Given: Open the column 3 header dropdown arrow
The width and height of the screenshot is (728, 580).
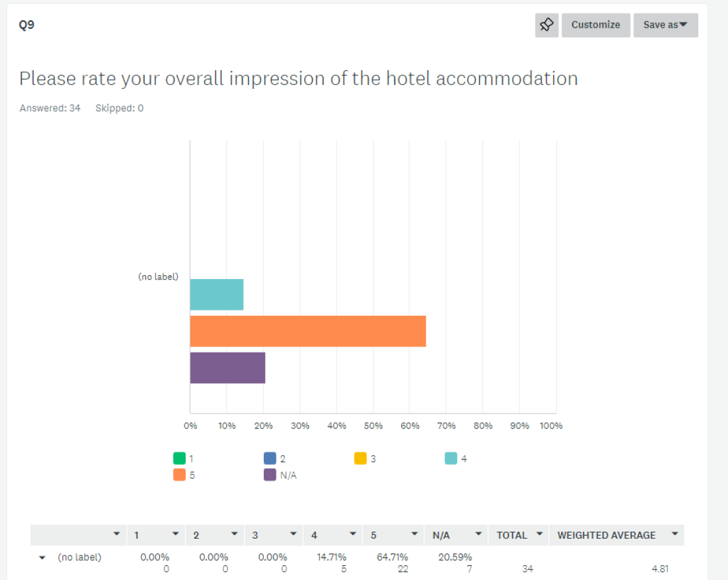Looking at the screenshot, I should click(x=293, y=534).
